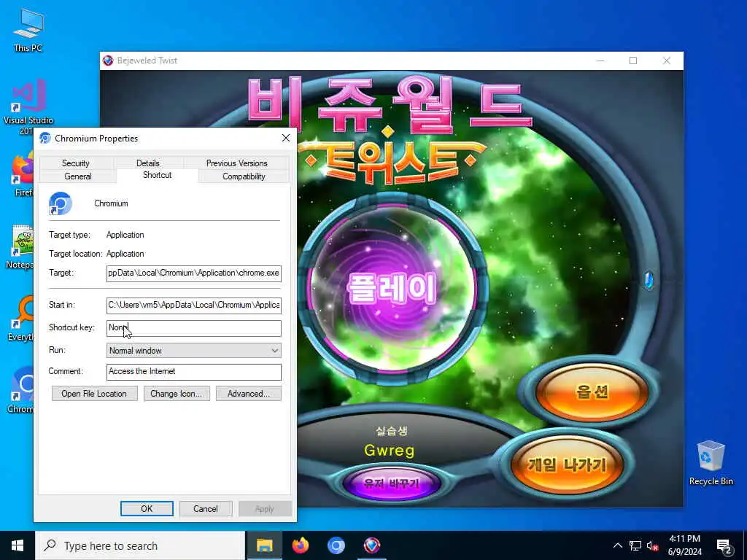The height and width of the screenshot is (560, 747).
Task: Open Firefox desktop shortcut
Action: (x=21, y=175)
